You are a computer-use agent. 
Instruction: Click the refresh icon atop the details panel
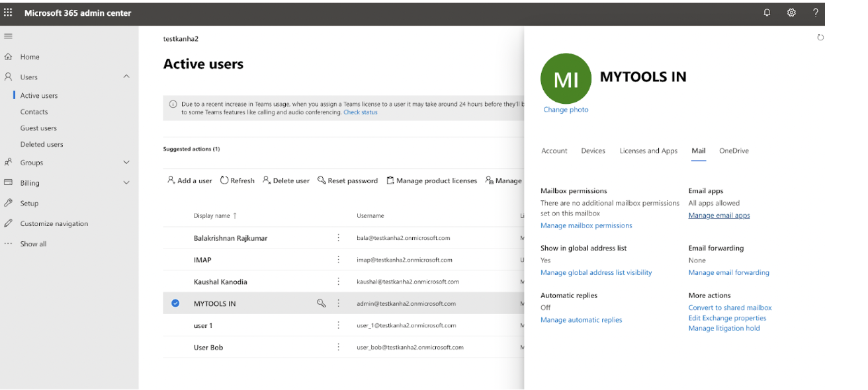click(x=820, y=38)
